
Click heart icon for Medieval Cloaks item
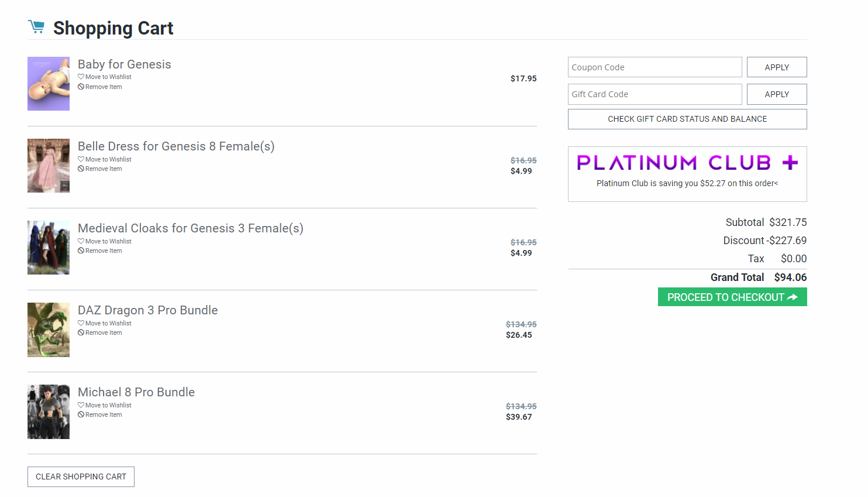point(81,241)
